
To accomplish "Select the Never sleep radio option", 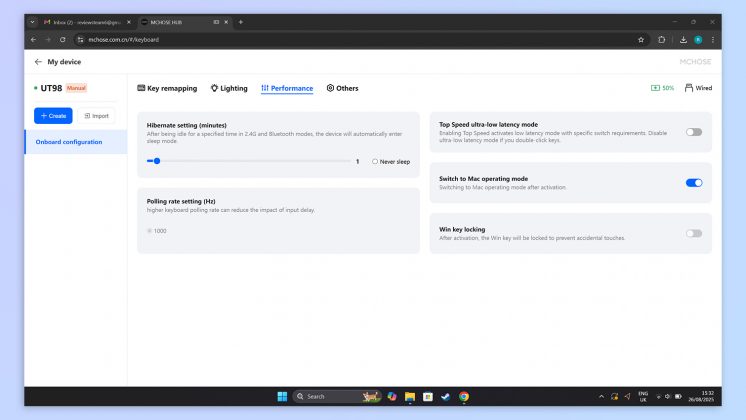I will click(x=375, y=161).
